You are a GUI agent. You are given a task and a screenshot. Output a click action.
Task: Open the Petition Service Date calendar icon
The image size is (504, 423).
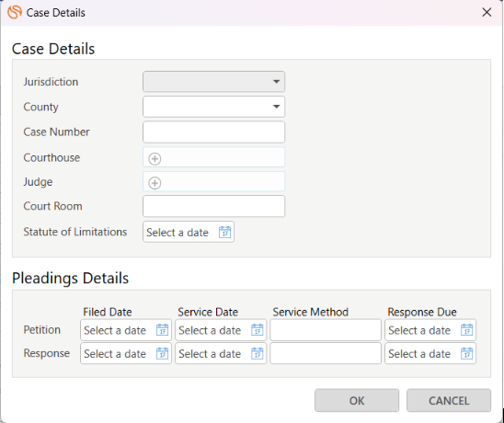[258, 330]
